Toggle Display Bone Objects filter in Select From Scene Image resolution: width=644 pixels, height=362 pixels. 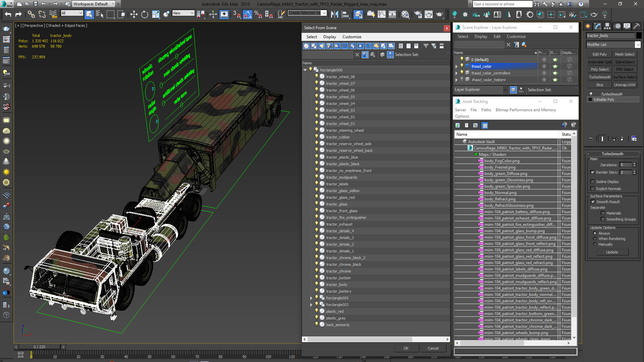click(x=368, y=46)
